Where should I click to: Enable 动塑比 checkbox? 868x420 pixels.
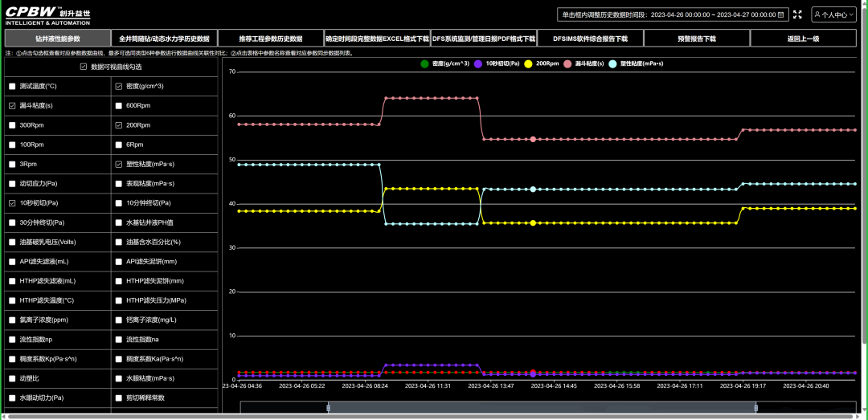[x=12, y=378]
